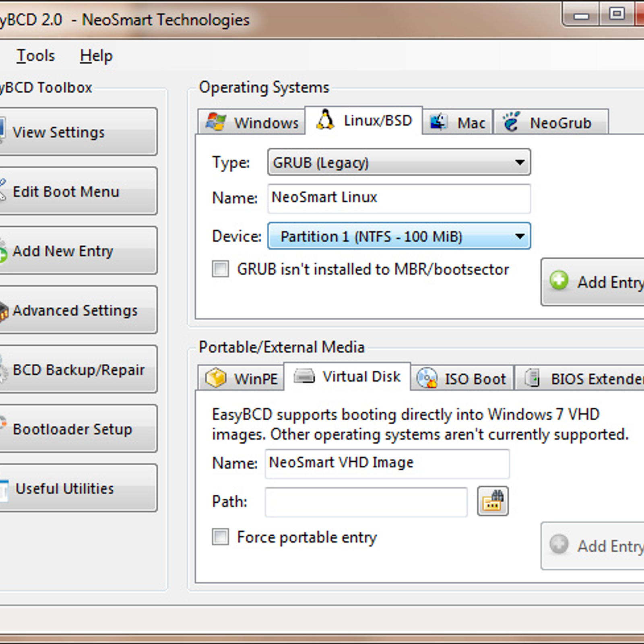Click the empty Path field
This screenshot has width=644, height=644.
(366, 502)
